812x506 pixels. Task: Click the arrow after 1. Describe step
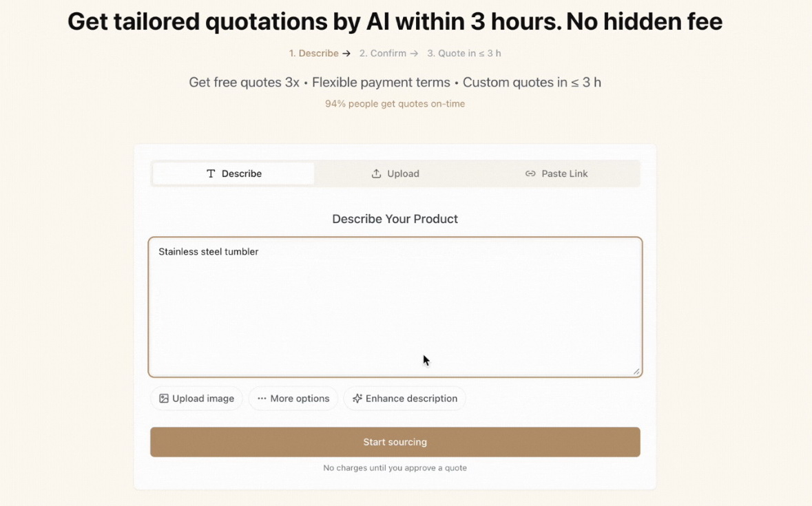pyautogui.click(x=346, y=53)
